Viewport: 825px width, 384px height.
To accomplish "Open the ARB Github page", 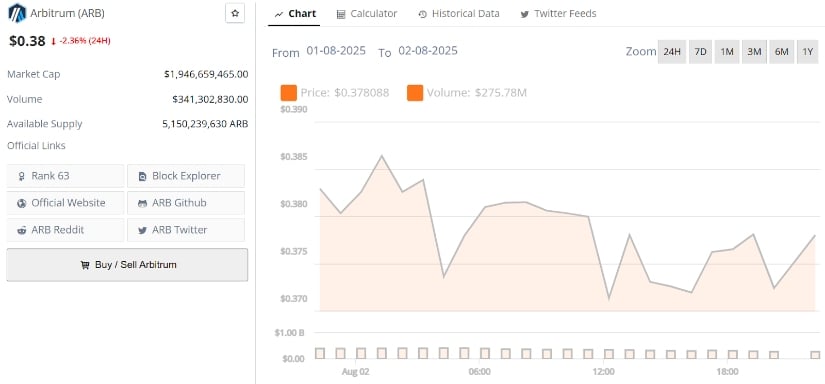I will pyautogui.click(x=186, y=203).
